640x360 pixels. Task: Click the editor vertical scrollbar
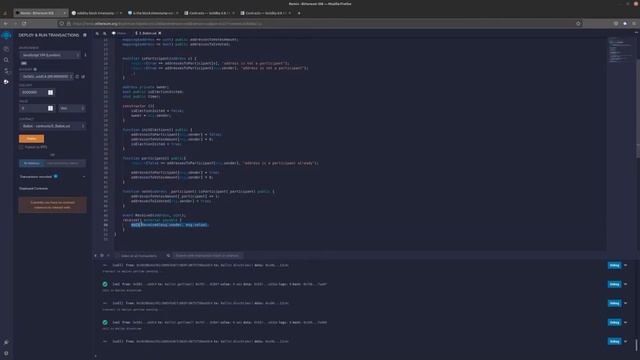pos(638,108)
